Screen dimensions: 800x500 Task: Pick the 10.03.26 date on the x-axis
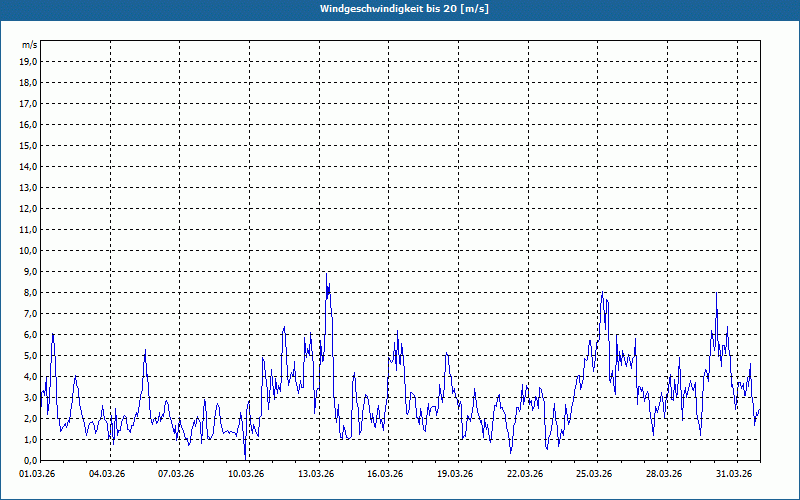[x=246, y=474]
